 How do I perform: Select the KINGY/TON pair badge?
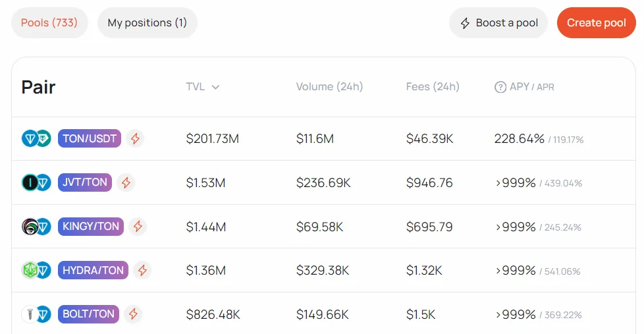(91, 227)
